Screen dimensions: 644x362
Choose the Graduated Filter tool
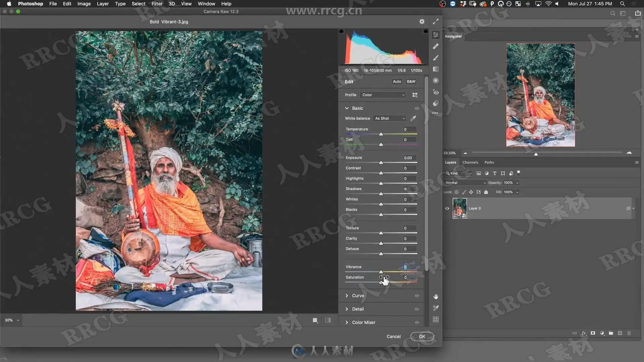(x=436, y=69)
